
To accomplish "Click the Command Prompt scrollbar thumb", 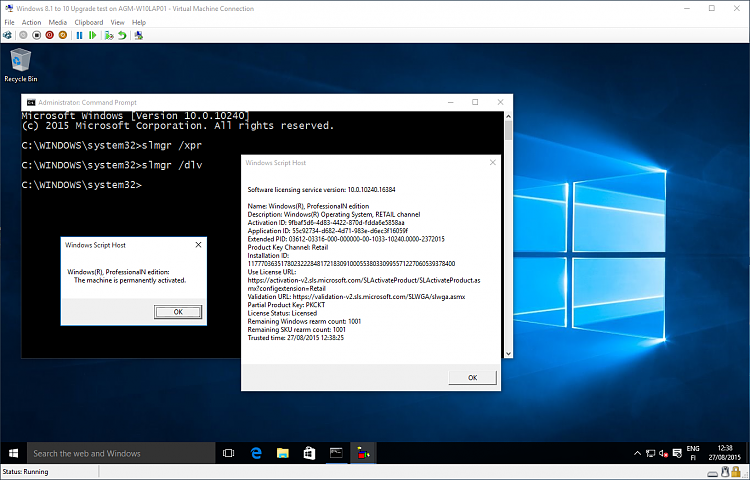I will (x=508, y=131).
